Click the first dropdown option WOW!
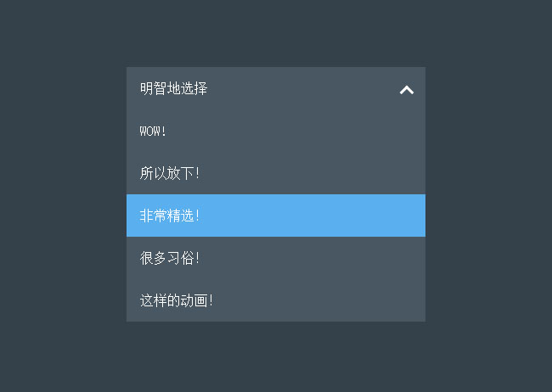552x392 pixels. coord(155,131)
